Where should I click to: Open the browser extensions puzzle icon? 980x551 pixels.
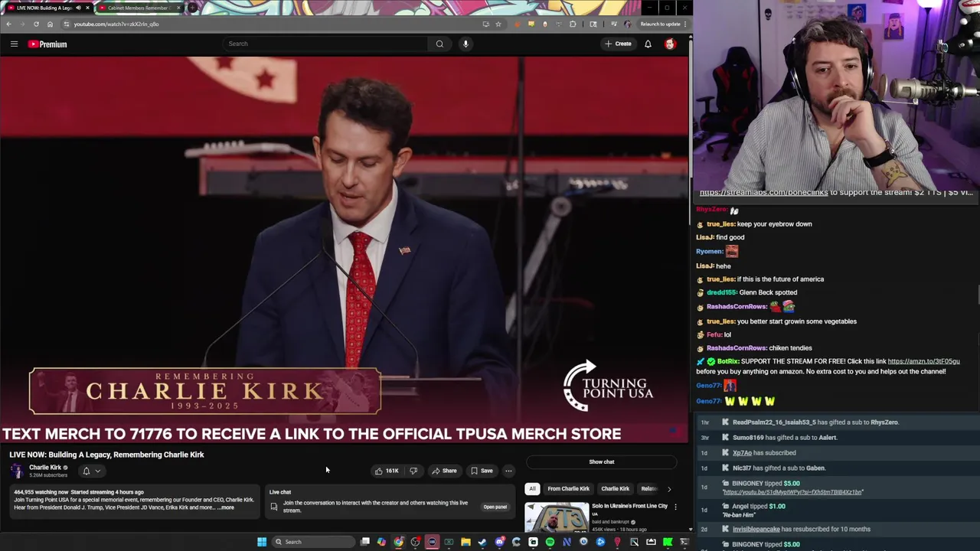[x=573, y=24]
